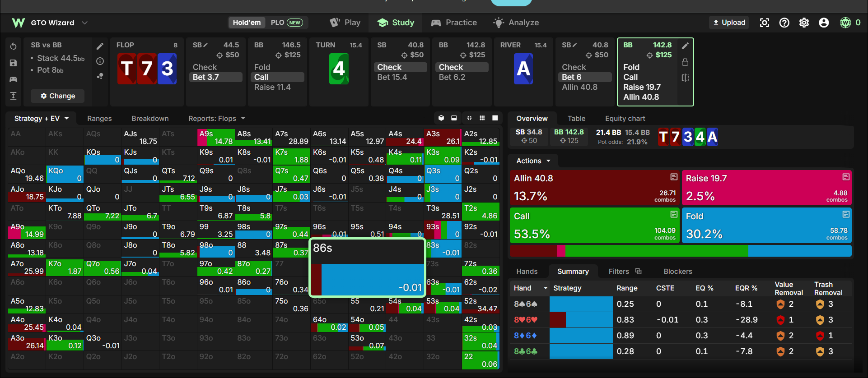Select the solid square layout icon
The width and height of the screenshot is (868, 378).
click(495, 118)
